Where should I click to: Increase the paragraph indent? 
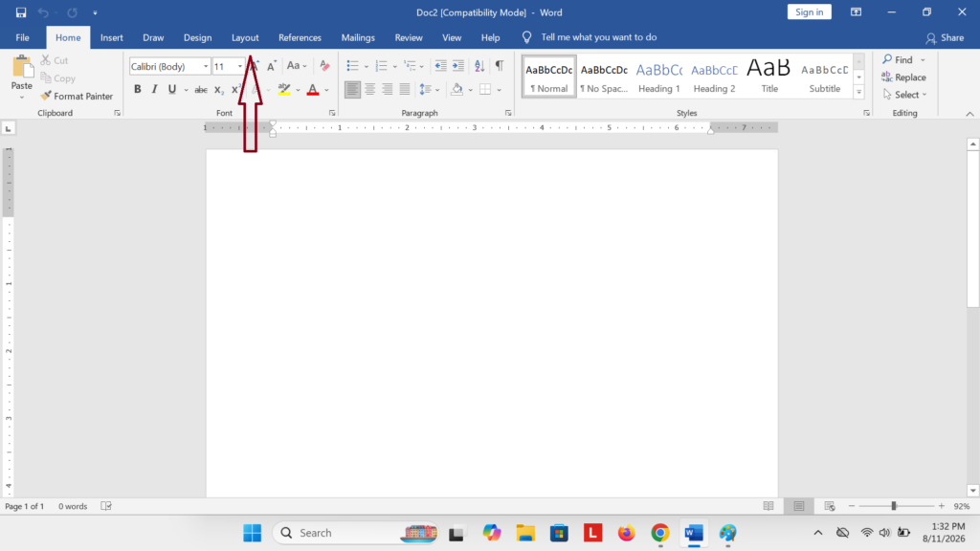(458, 66)
